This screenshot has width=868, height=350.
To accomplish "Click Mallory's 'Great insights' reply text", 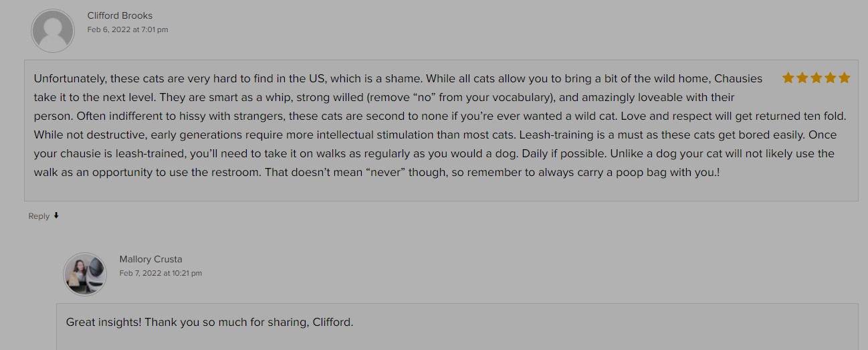I will (x=209, y=322).
